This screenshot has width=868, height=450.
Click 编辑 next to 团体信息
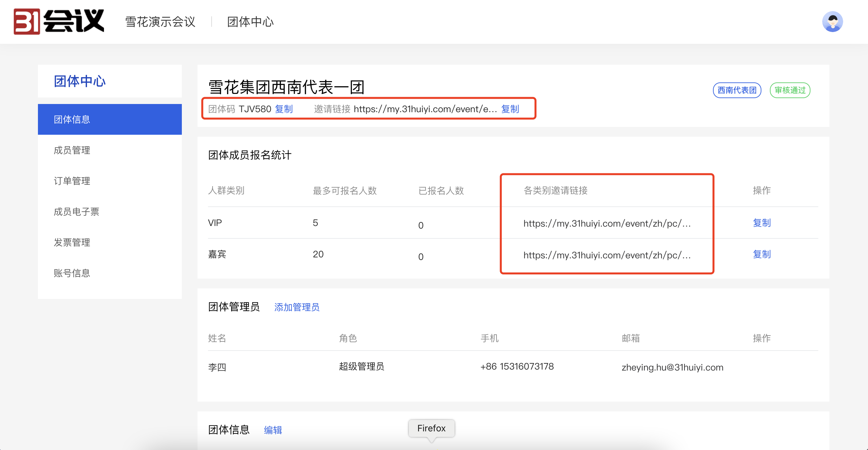[x=273, y=430]
